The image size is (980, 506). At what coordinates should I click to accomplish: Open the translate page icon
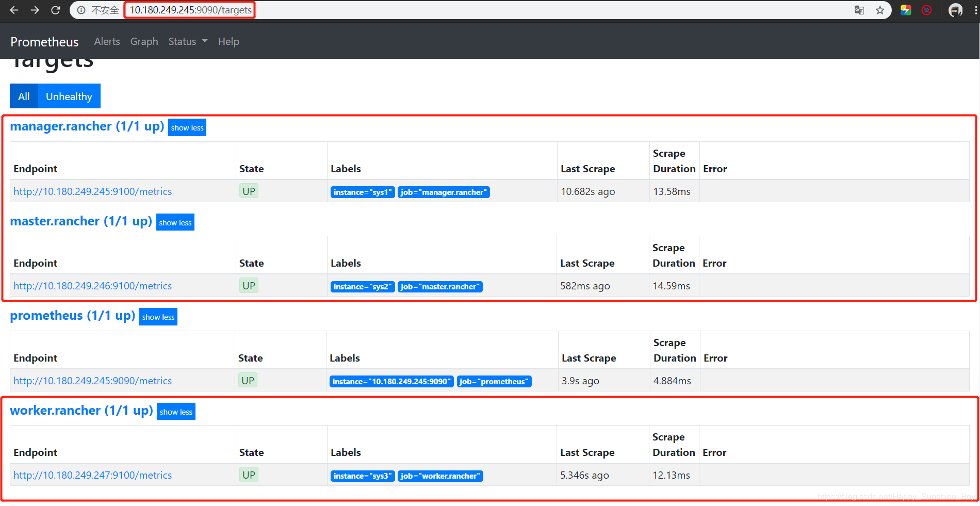click(859, 10)
